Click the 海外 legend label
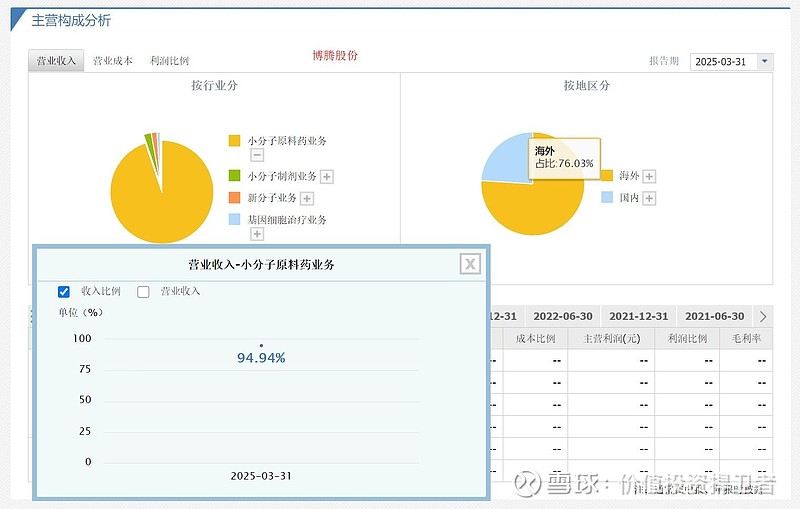Screen dimensions: 800x509 pos(629,176)
